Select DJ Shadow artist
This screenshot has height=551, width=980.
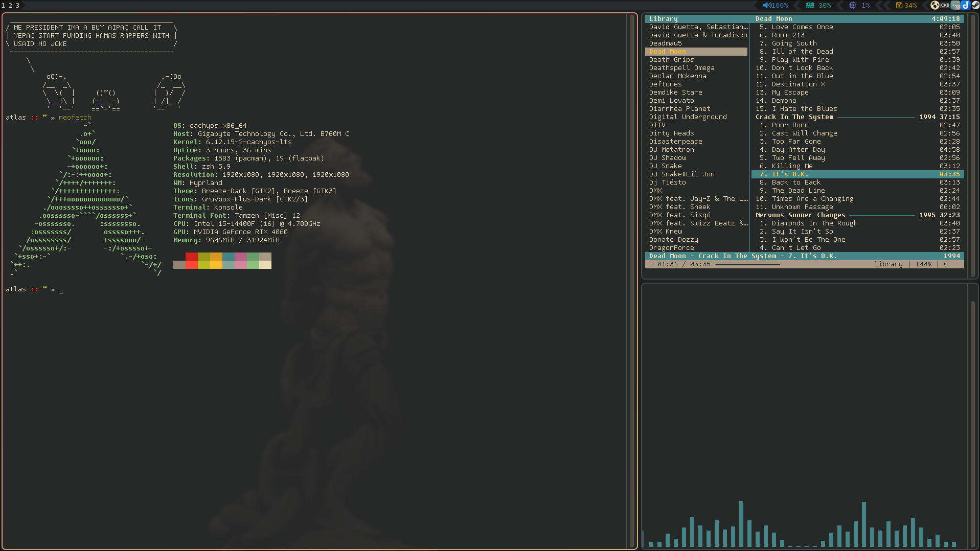point(696,158)
